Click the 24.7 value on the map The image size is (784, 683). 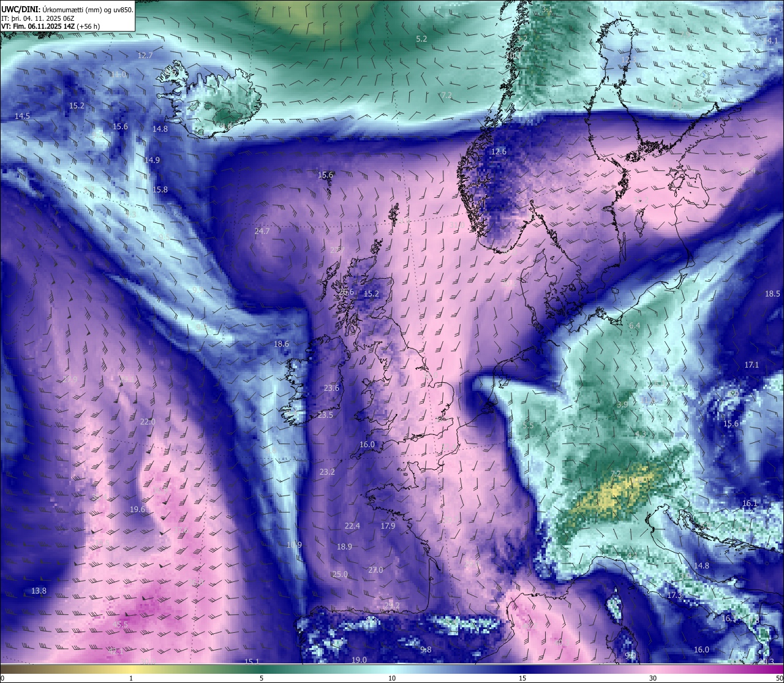[x=262, y=231]
